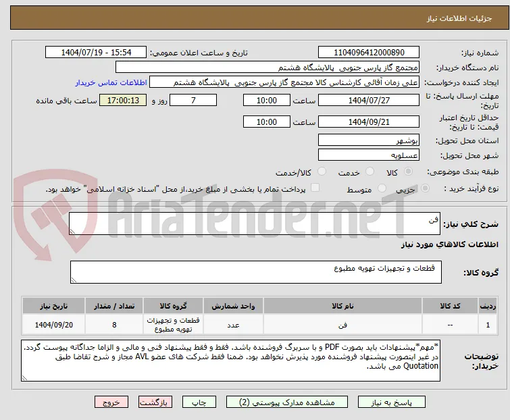Click announcement date field 1404/07/19 - 15:54
Image resolution: width=510 pixels, height=420 pixels.
click(x=96, y=53)
